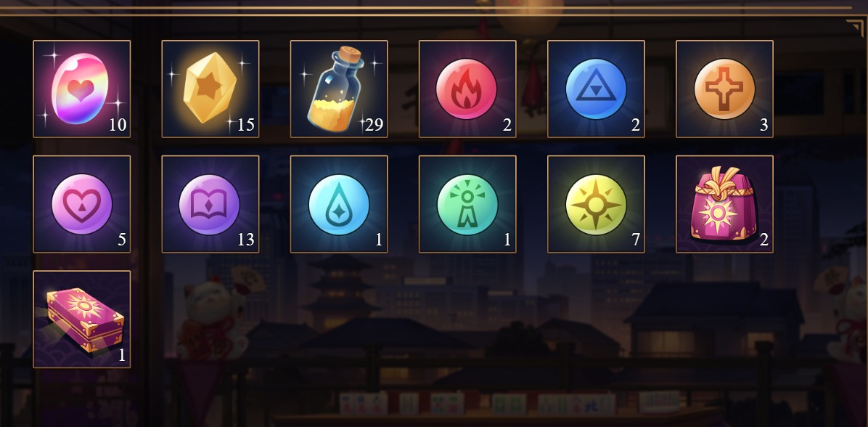The height and width of the screenshot is (427, 868).
Task: Click the quantity 13 on the book orb
Action: 246,239
